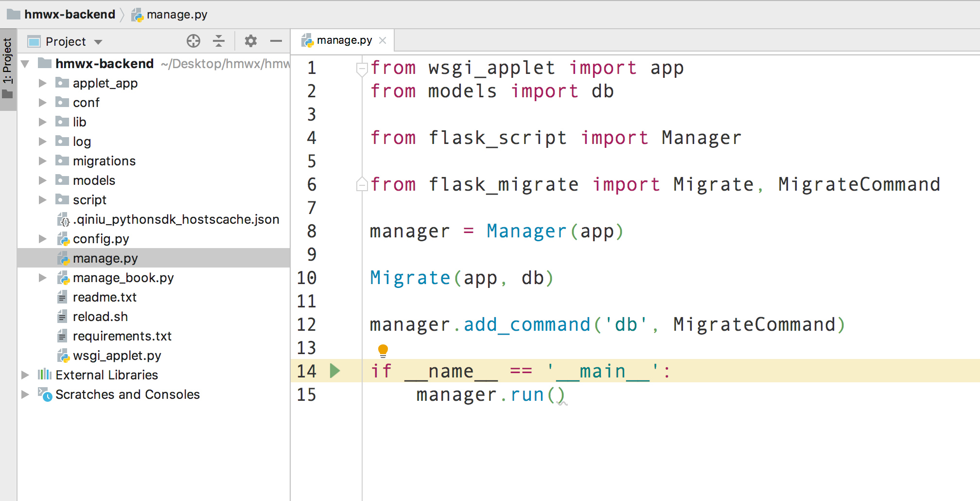Expand External Libraries node
This screenshot has width=980, height=501.
click(x=25, y=375)
